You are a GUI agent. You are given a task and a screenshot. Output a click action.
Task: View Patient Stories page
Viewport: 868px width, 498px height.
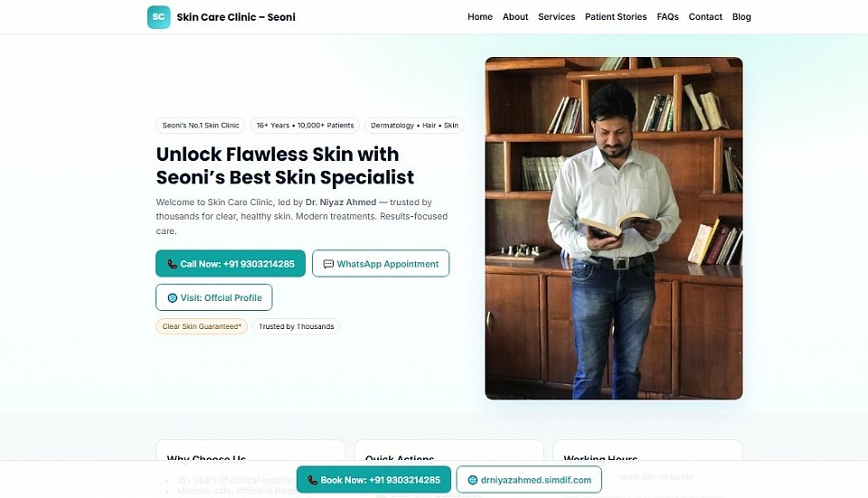point(616,17)
